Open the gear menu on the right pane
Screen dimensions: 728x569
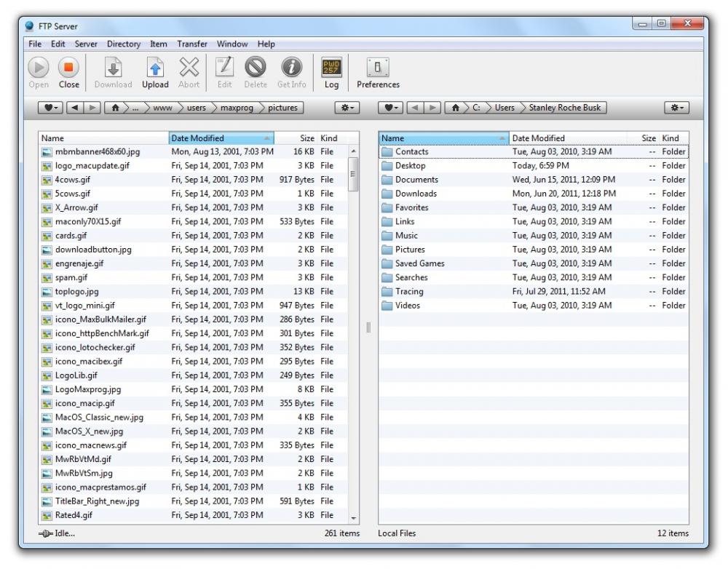pos(678,108)
